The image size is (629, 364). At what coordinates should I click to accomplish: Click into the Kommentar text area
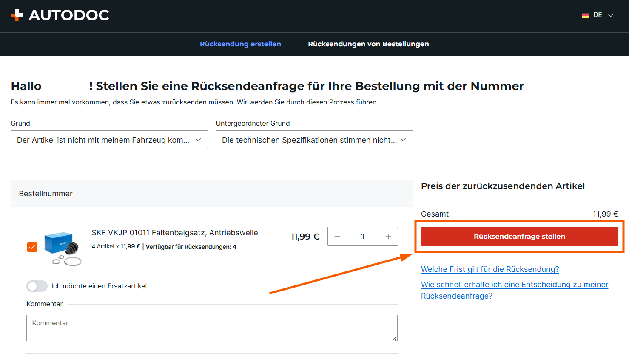click(212, 328)
